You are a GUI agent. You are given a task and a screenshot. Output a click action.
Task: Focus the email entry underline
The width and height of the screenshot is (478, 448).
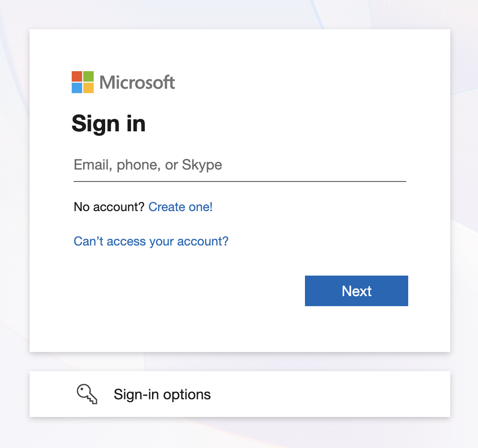(239, 181)
